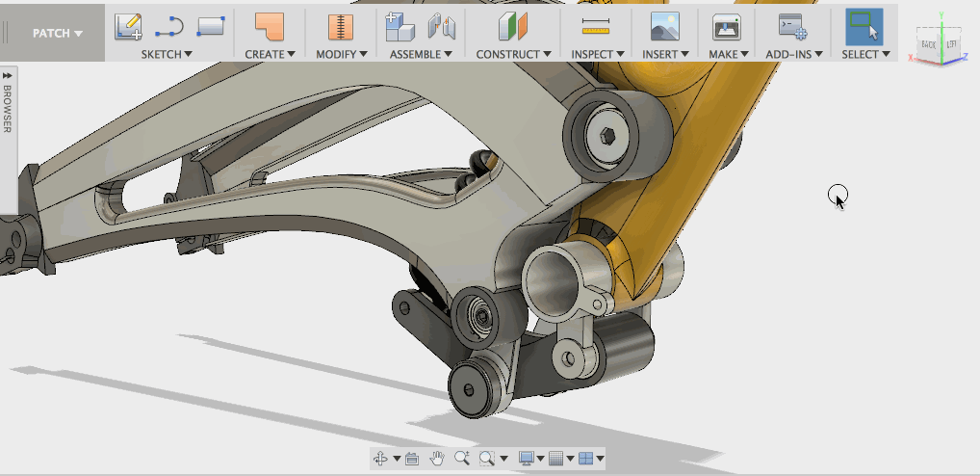Open the MODIFY menu

[341, 54]
